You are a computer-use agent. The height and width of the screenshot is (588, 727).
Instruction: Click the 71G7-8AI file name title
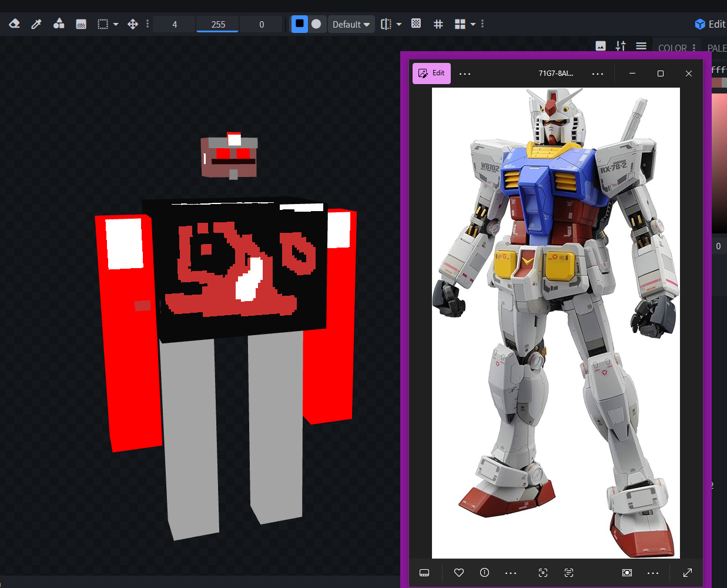click(555, 73)
